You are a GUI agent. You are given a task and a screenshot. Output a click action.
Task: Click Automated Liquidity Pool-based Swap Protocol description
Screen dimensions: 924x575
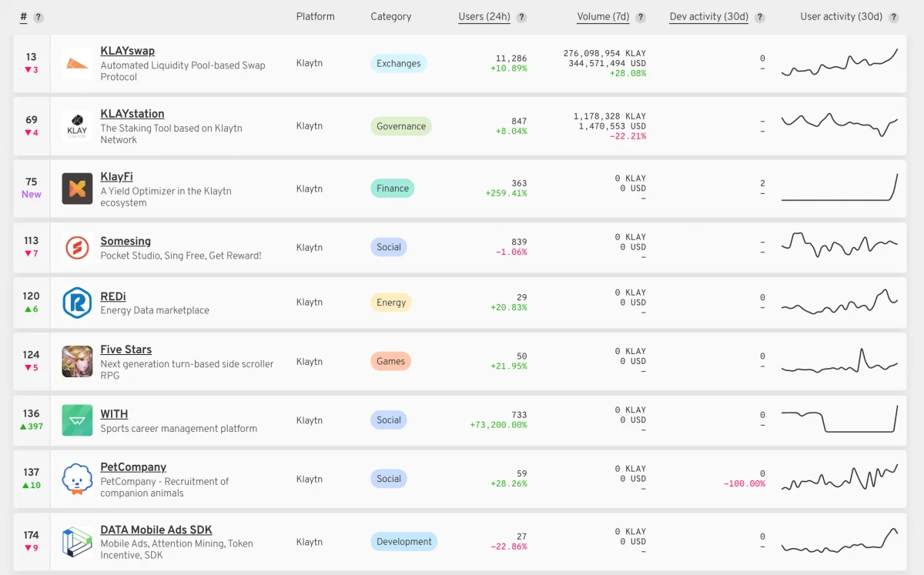point(182,72)
